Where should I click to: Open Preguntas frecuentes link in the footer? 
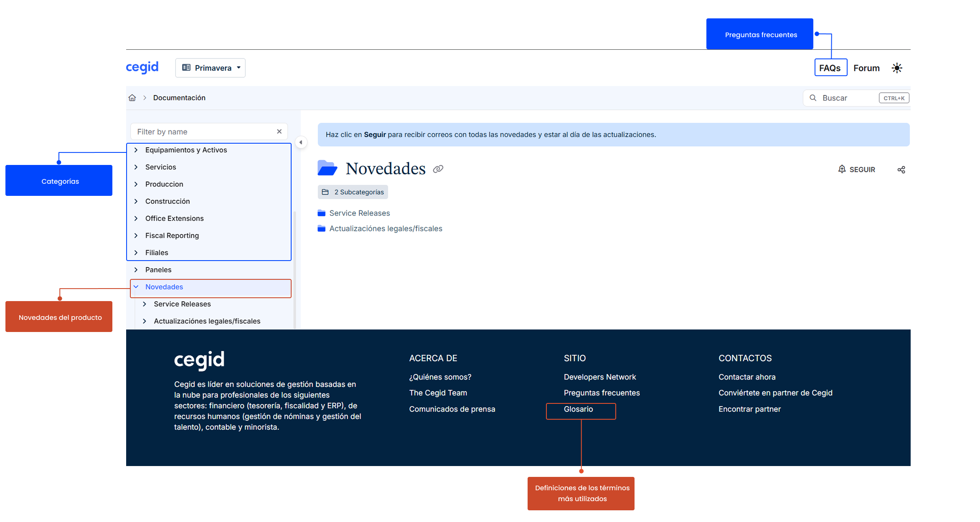[x=602, y=393]
